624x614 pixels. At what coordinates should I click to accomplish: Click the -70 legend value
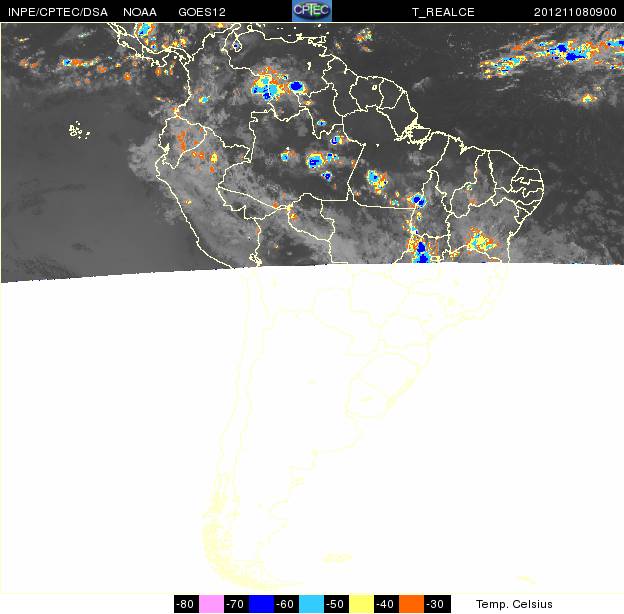(x=235, y=604)
